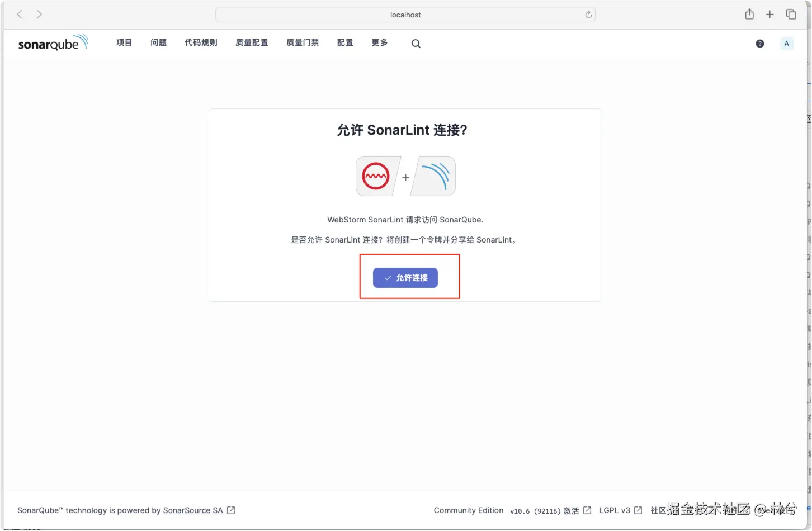Open the help question mark icon
Image resolution: width=812 pixels, height=531 pixels.
pyautogui.click(x=760, y=44)
